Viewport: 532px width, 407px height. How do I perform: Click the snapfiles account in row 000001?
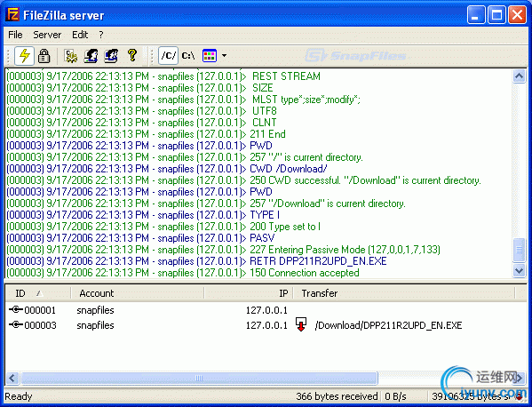click(x=95, y=310)
